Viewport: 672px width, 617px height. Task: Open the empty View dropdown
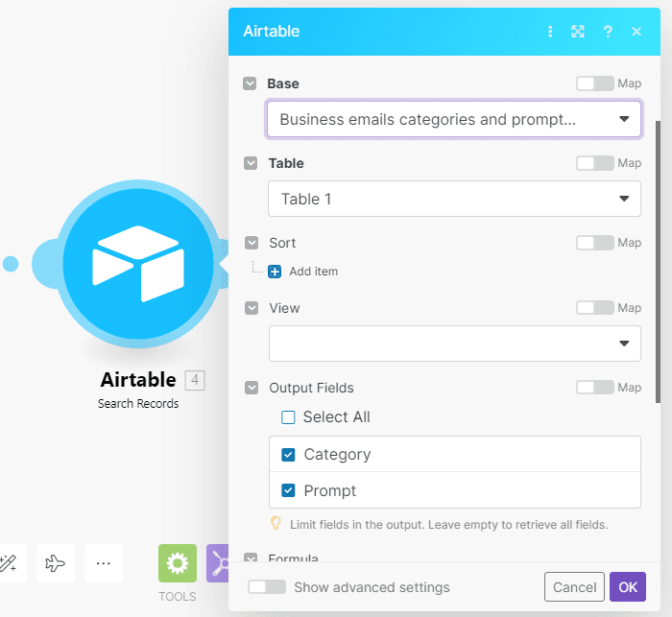[453, 344]
